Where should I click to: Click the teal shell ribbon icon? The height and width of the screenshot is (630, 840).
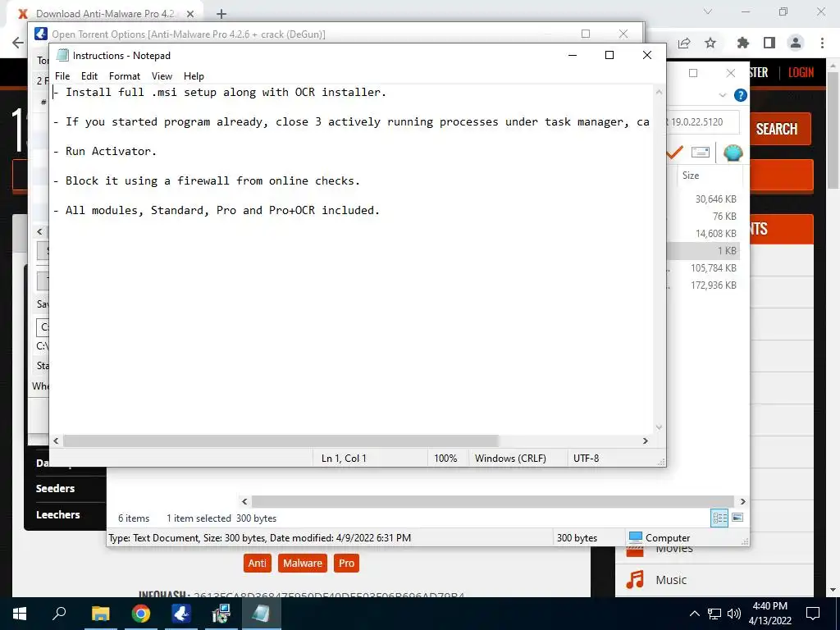coord(733,153)
